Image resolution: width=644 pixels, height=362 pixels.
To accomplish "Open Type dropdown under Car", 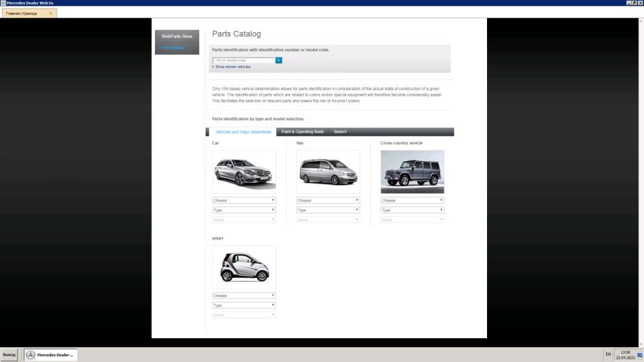I will [x=244, y=210].
